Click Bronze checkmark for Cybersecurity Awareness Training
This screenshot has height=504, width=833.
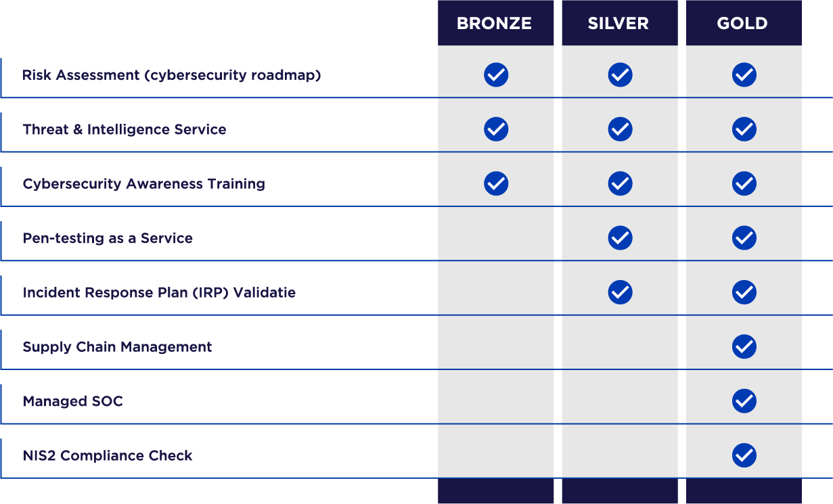(496, 183)
